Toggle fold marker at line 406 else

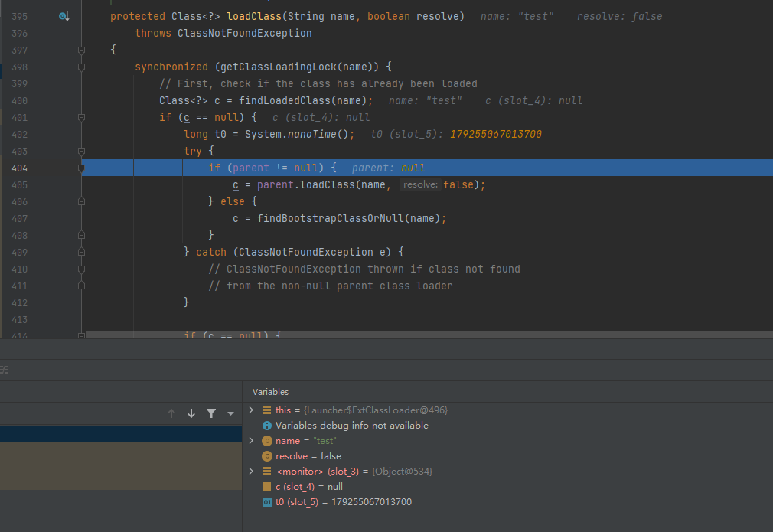(x=81, y=201)
